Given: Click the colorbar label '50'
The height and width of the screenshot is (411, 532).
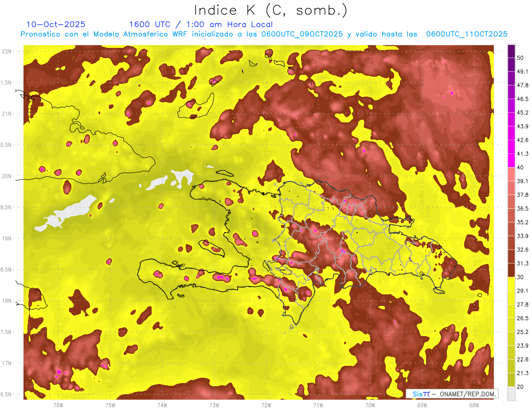Looking at the screenshot, I should (520, 58).
